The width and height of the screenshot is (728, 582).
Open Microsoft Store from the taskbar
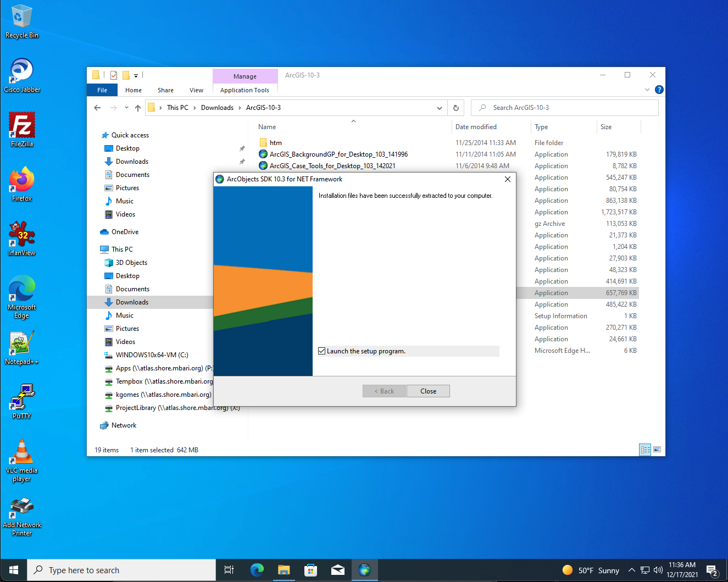(x=310, y=570)
